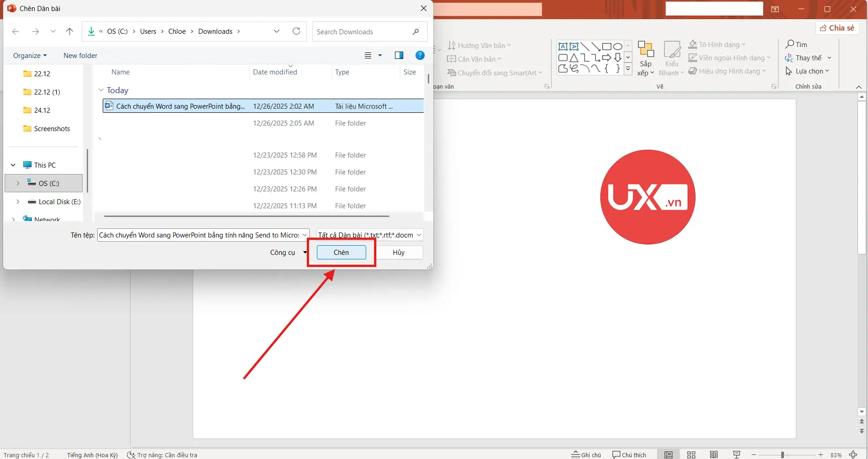Click fit slide to window icon
The image size is (868, 459).
pos(853,454)
